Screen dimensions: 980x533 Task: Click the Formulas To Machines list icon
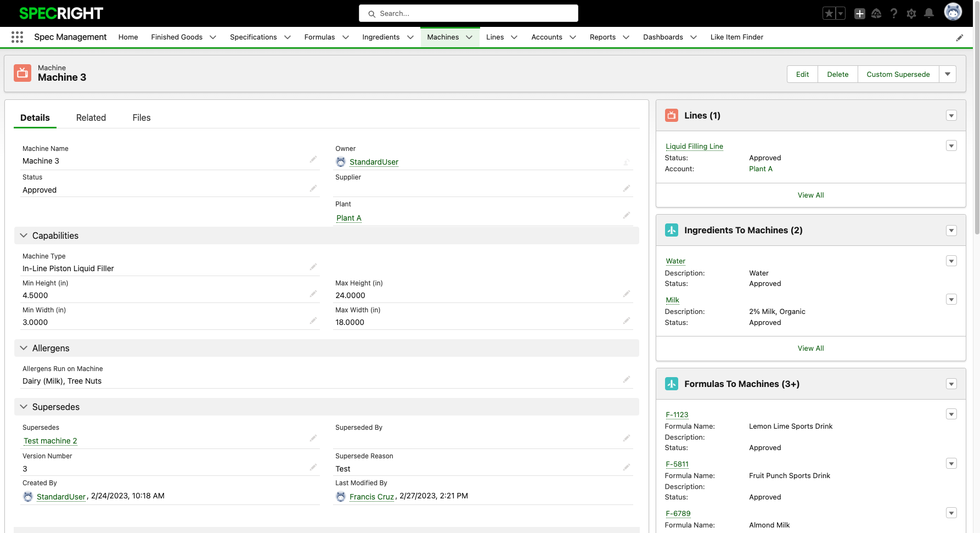point(672,384)
